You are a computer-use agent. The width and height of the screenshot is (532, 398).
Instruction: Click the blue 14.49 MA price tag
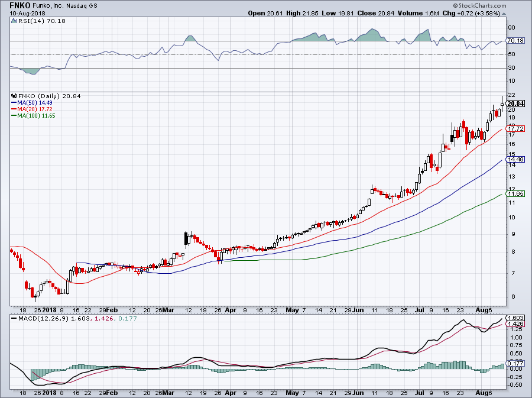click(515, 159)
